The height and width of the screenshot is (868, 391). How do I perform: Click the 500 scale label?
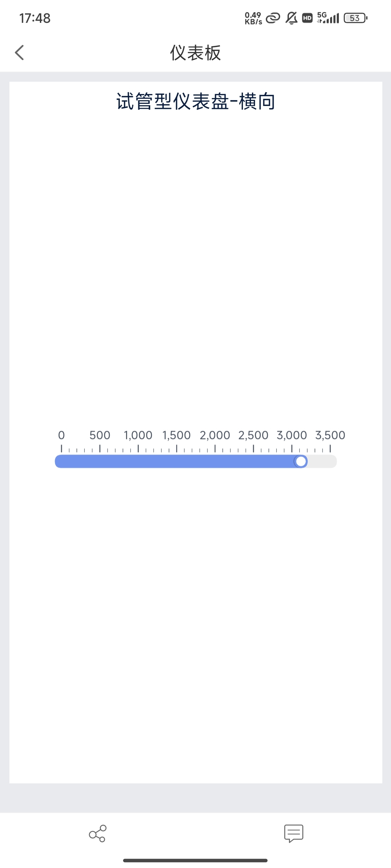tap(100, 435)
